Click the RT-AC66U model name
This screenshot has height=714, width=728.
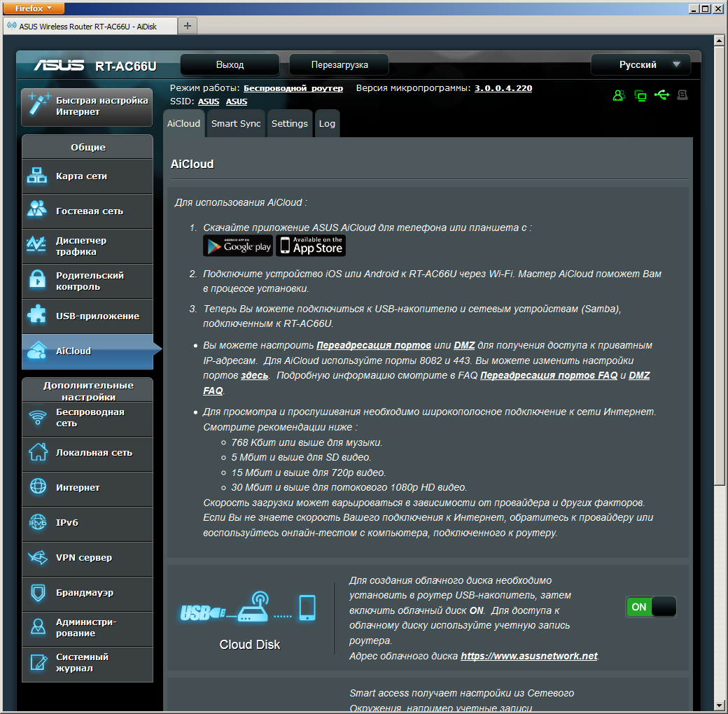tap(126, 66)
